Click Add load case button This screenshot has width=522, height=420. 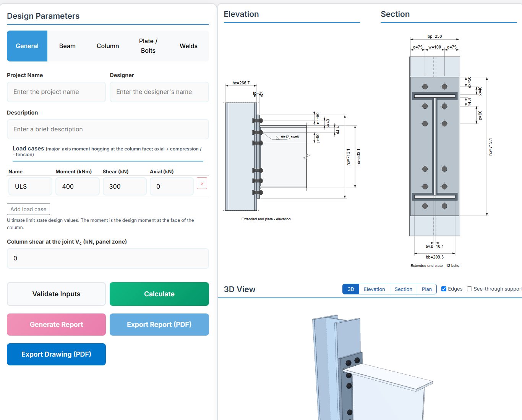(x=28, y=209)
